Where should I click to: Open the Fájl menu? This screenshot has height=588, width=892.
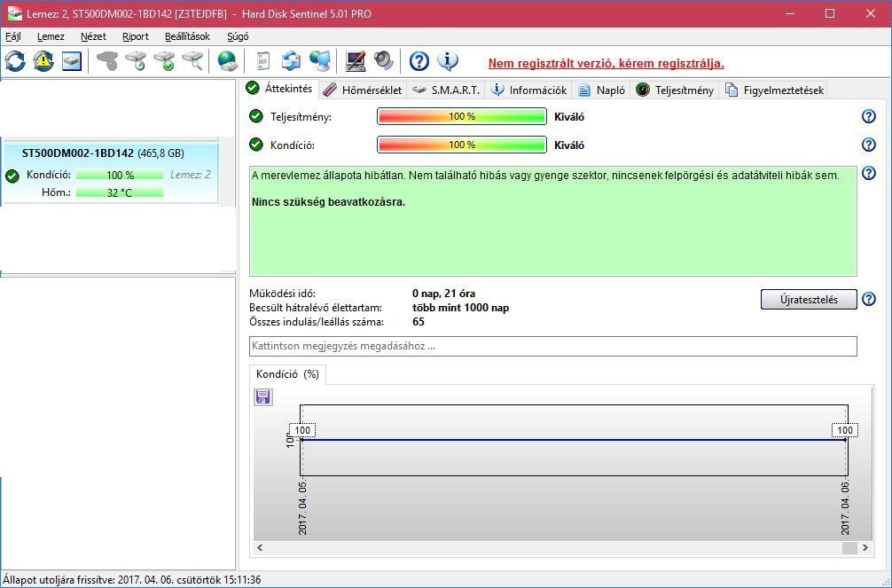(x=13, y=36)
